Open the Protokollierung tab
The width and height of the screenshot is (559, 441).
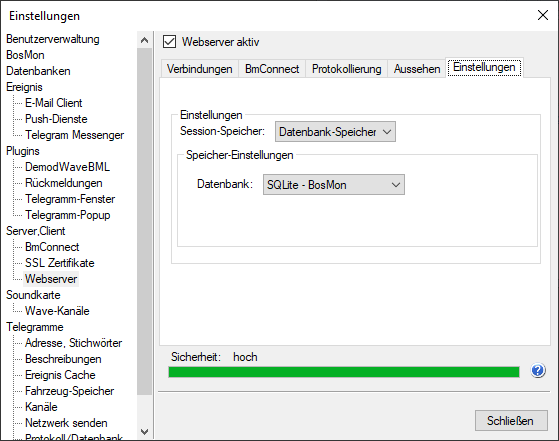tap(347, 69)
